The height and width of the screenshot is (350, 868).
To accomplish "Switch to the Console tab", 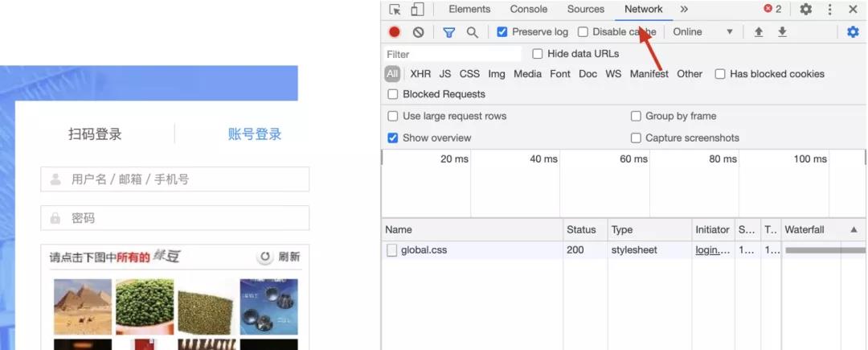I will coord(529,10).
